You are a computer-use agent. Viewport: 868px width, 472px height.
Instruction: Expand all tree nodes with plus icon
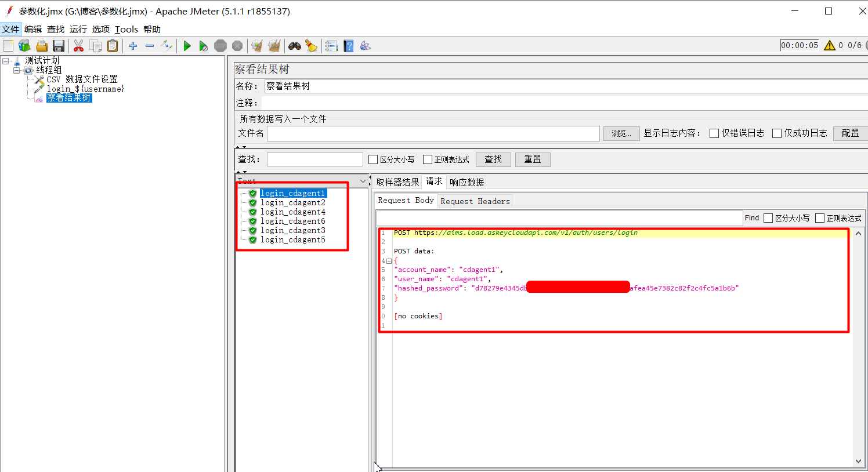[133, 46]
